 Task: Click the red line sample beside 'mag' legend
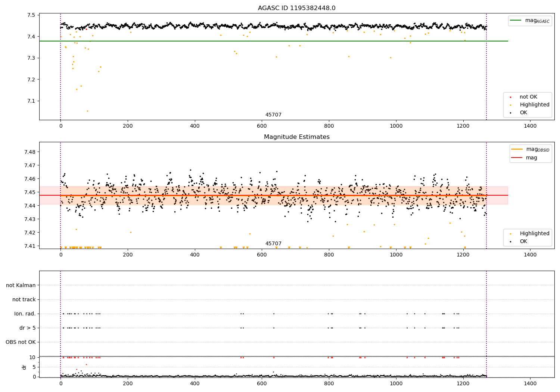coord(517,158)
